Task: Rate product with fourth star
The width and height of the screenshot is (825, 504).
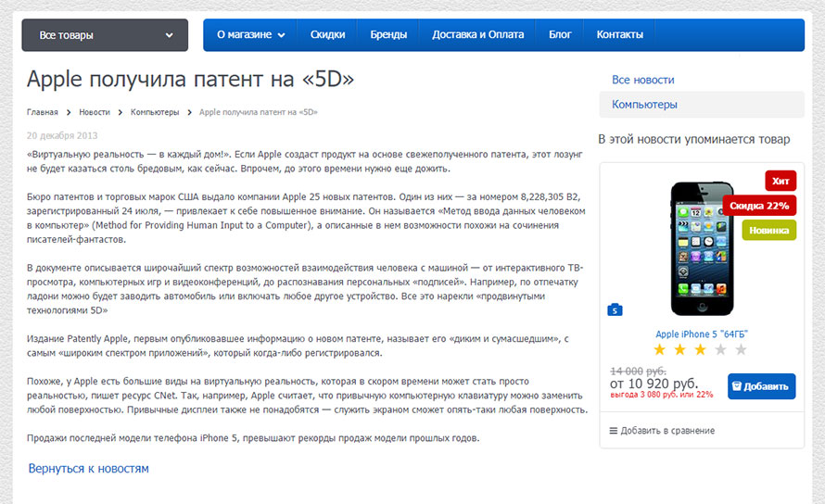Action: 721,350
